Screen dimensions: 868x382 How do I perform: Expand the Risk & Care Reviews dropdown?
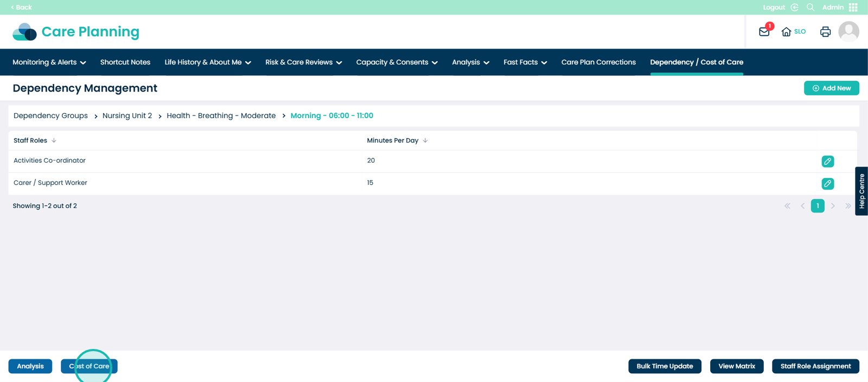(303, 62)
